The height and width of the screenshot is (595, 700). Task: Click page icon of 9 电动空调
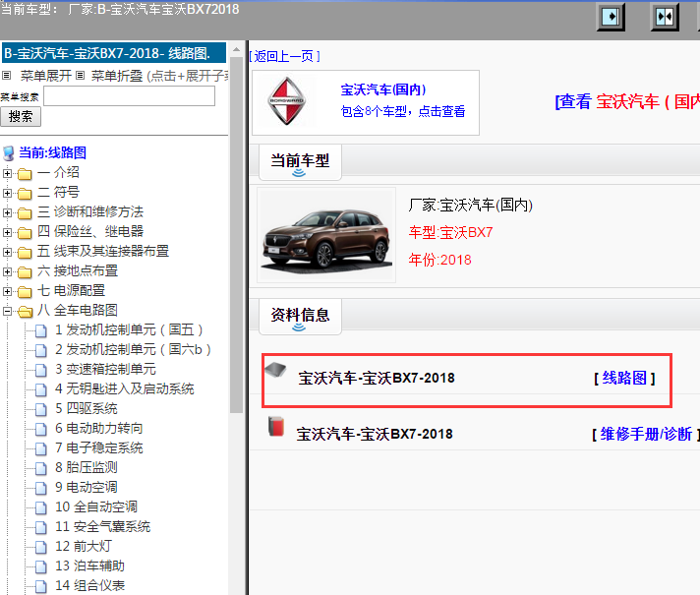pyautogui.click(x=41, y=488)
